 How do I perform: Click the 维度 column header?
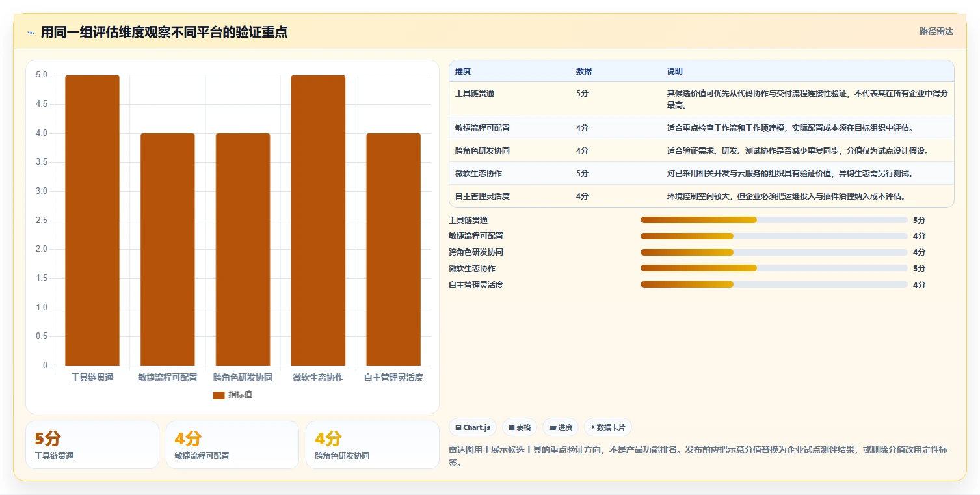click(x=509, y=72)
